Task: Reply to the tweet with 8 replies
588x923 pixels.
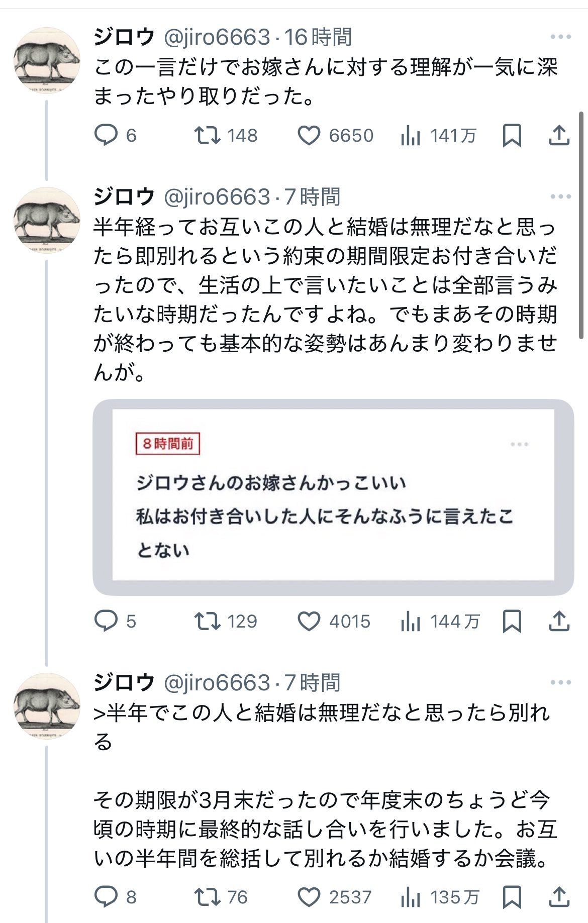Action: point(106,897)
